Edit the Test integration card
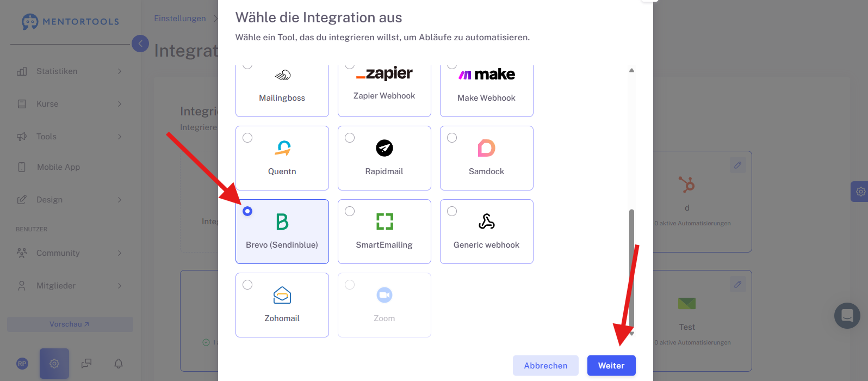 point(738,284)
